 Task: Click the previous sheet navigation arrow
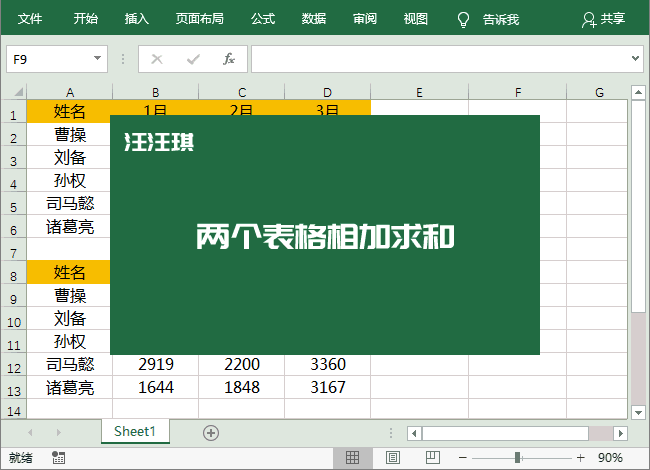coord(30,432)
